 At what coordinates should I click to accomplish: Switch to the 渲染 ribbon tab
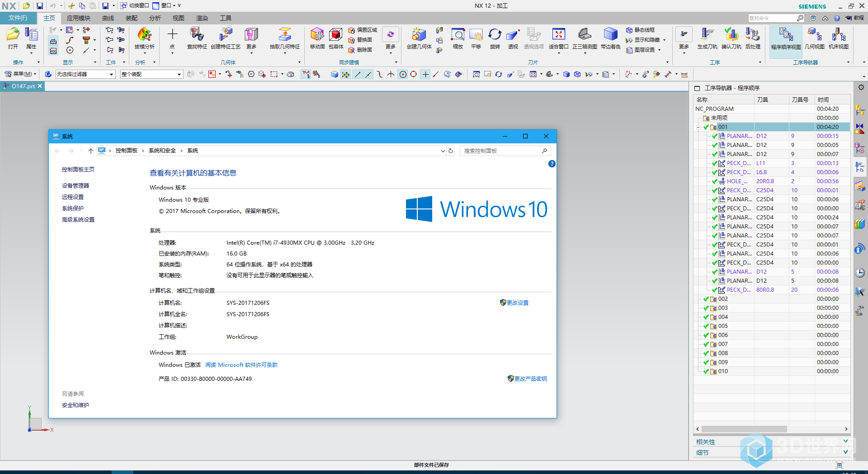[x=202, y=18]
